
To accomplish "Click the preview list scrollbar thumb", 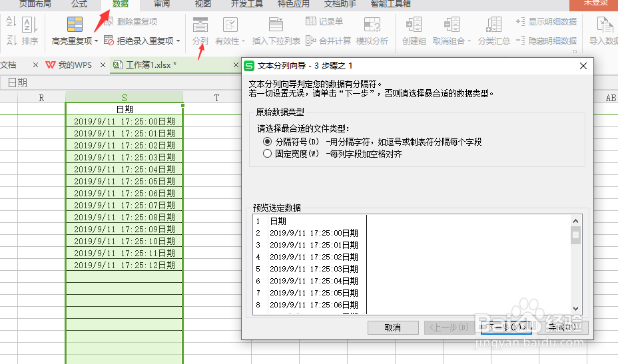I will (x=576, y=235).
